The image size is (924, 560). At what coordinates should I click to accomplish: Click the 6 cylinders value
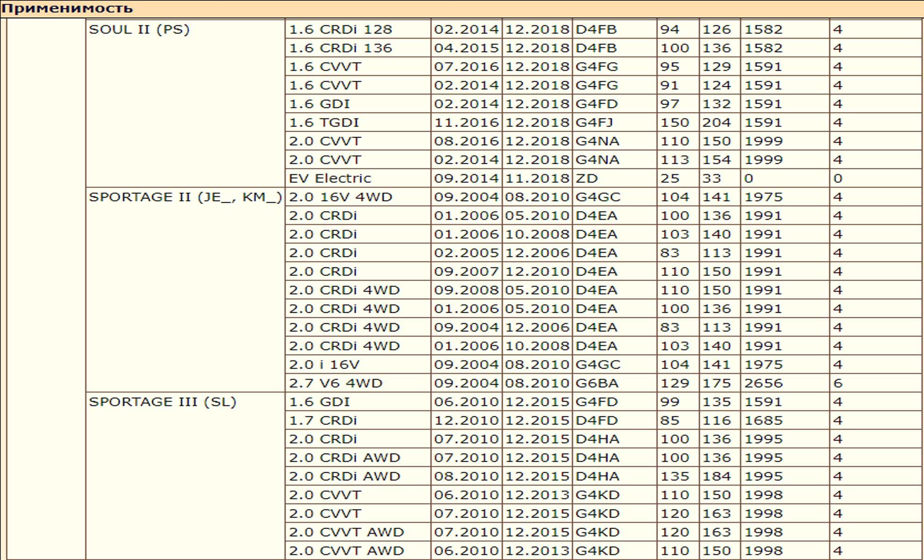point(876,383)
